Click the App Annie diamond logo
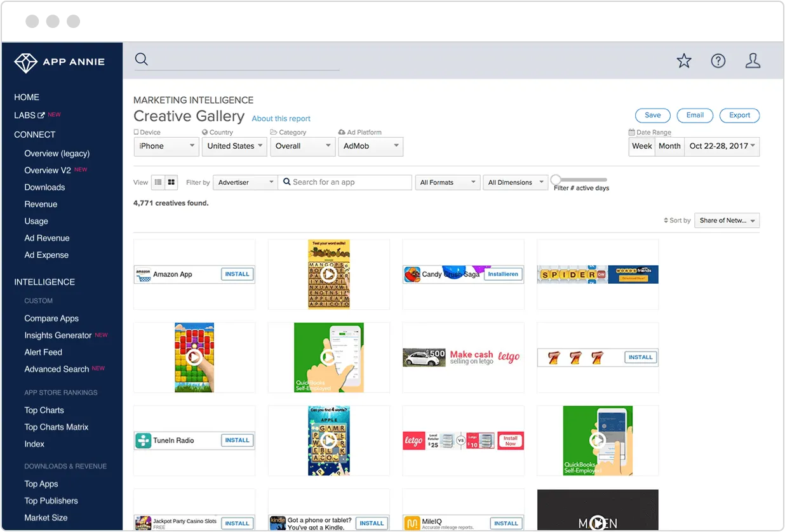 26,62
